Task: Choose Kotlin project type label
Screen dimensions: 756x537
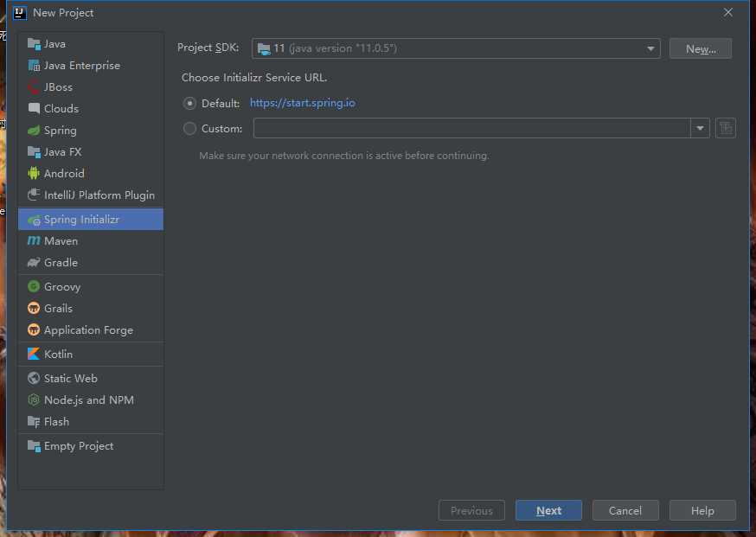Action: point(58,355)
